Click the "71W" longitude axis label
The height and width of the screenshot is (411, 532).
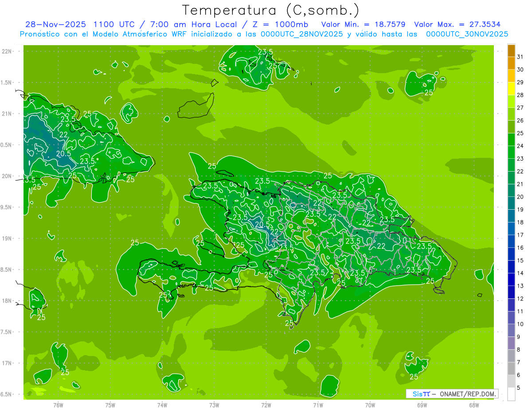tap(318, 405)
